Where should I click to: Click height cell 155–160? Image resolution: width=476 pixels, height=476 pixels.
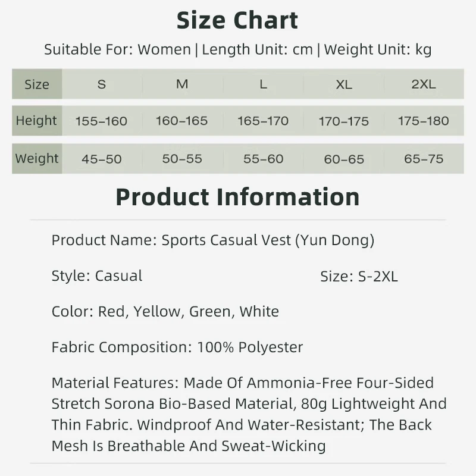102,121
